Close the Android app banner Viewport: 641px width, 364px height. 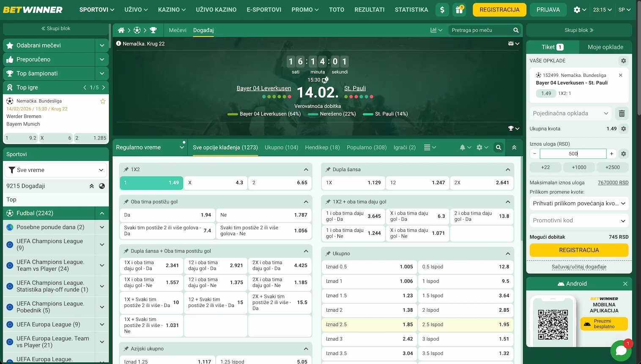(625, 284)
